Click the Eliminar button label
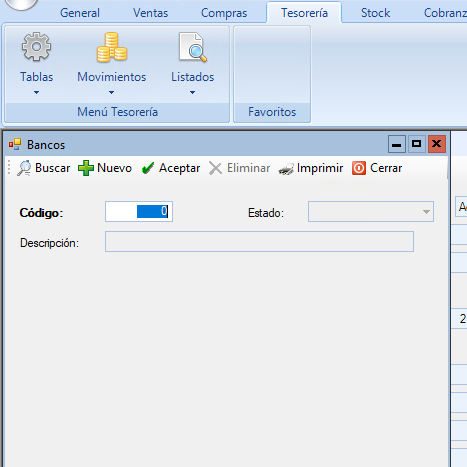The image size is (467, 467). point(248,168)
